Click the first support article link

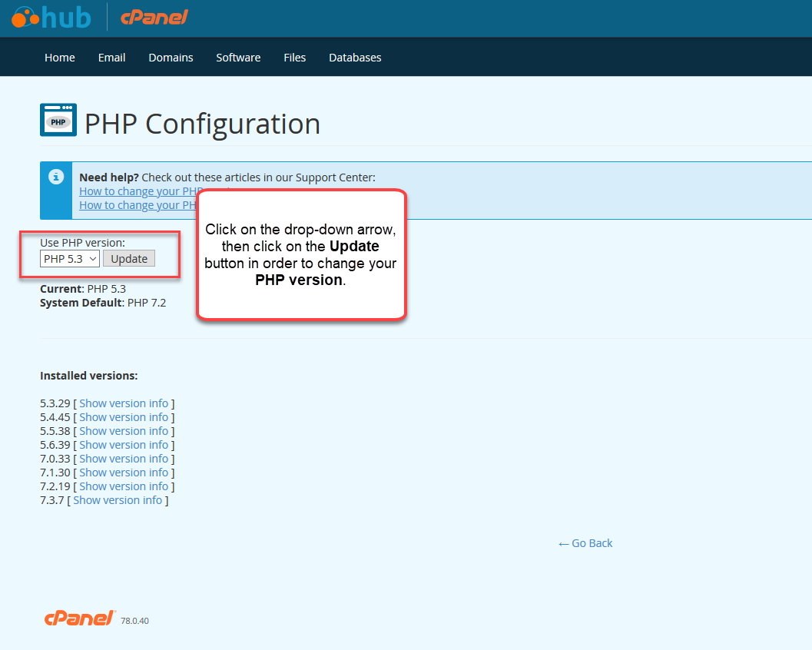[x=138, y=191]
